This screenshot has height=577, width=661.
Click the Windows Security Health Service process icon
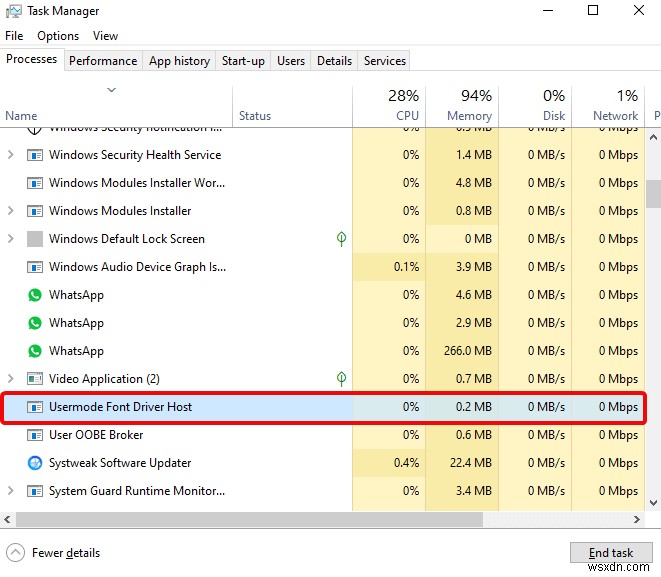35,155
